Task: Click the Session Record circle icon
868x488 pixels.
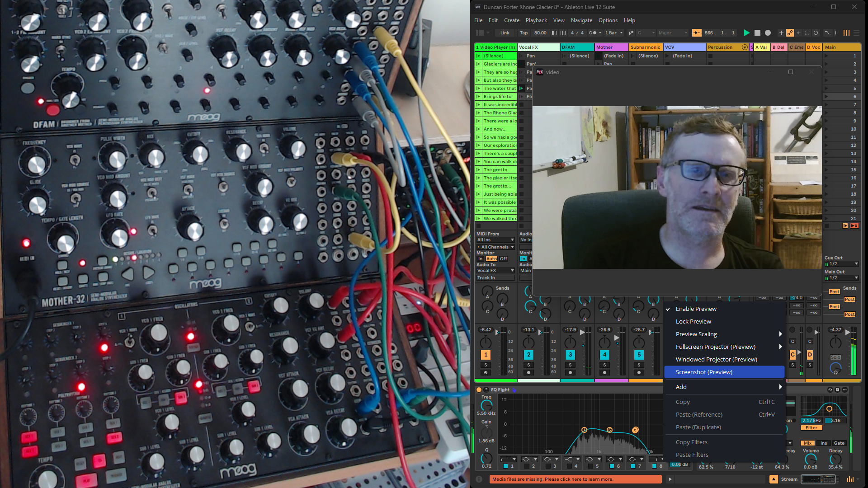Action: coord(816,33)
